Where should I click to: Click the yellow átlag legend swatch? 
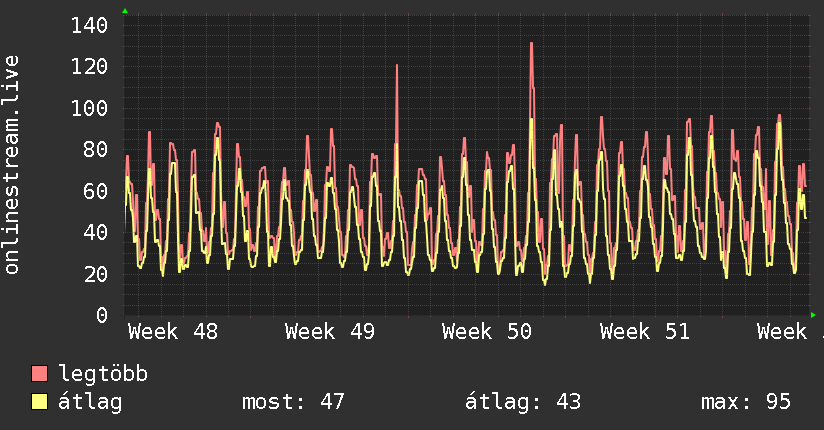(x=39, y=401)
